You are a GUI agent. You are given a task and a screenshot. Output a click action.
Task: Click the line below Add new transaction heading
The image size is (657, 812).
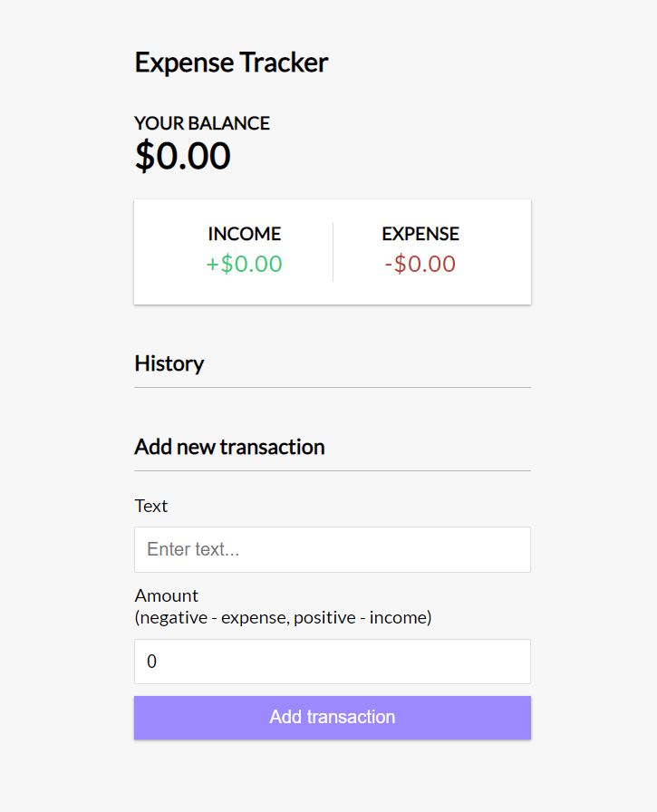coord(332,470)
